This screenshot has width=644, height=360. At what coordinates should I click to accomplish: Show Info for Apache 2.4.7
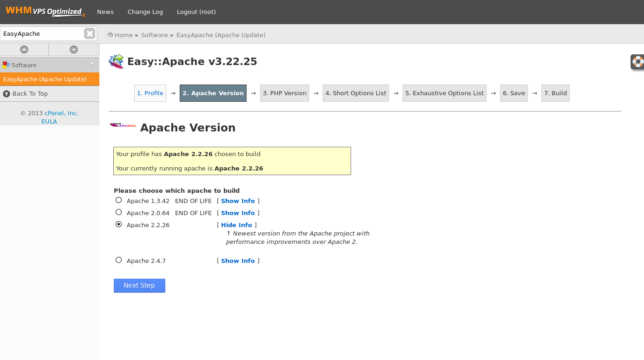pos(238,261)
